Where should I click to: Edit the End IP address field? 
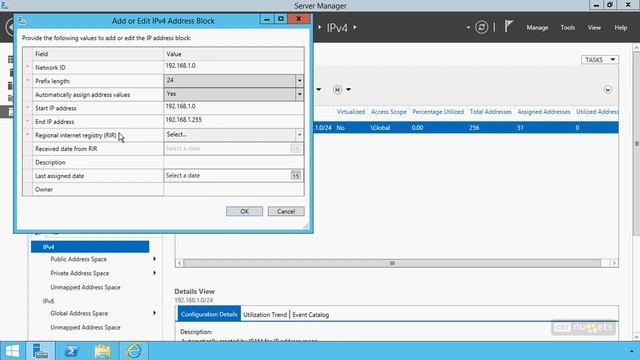[x=233, y=121]
